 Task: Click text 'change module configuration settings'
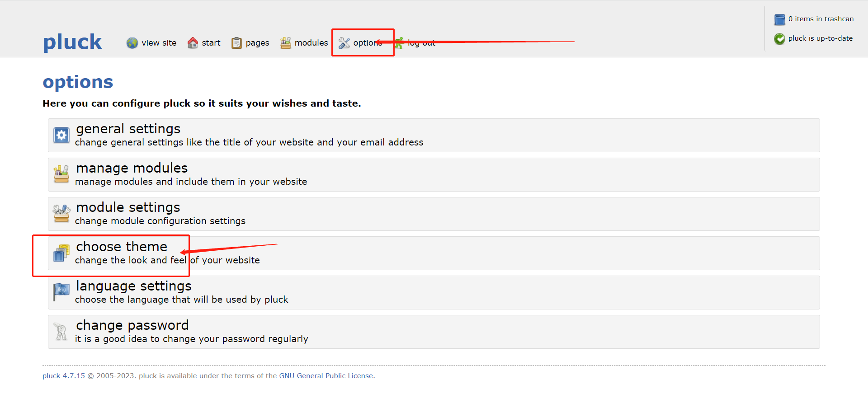(x=160, y=221)
